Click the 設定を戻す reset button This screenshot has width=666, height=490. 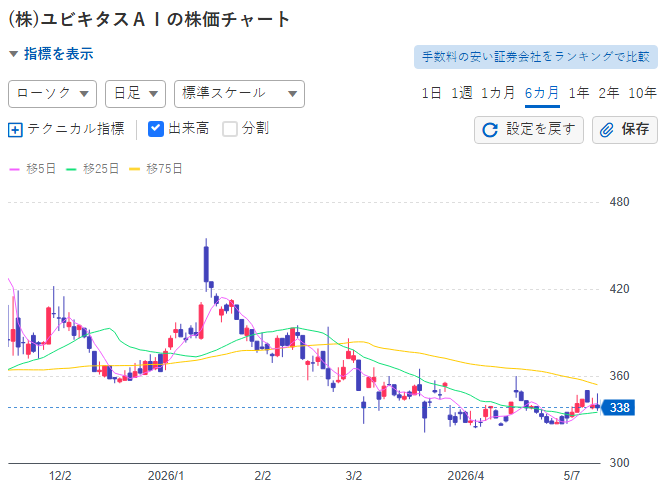click(529, 130)
